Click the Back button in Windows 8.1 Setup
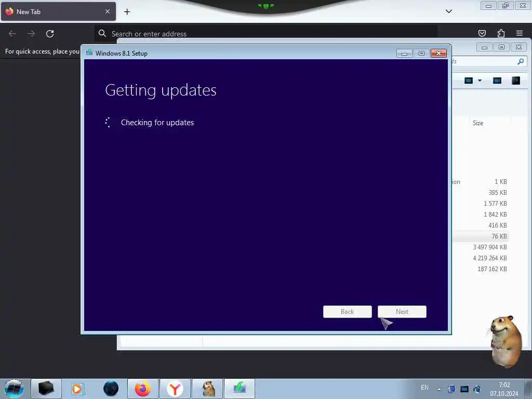 347,312
